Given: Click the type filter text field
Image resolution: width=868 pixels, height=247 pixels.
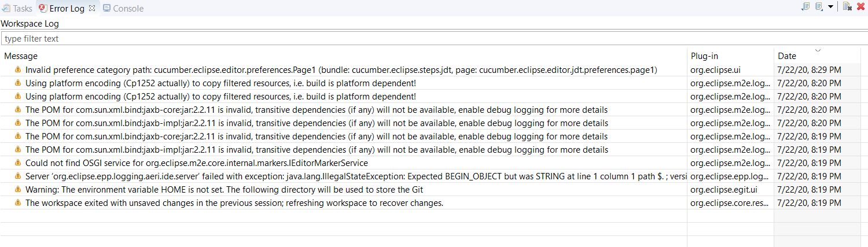Looking at the screenshot, I should tap(434, 39).
